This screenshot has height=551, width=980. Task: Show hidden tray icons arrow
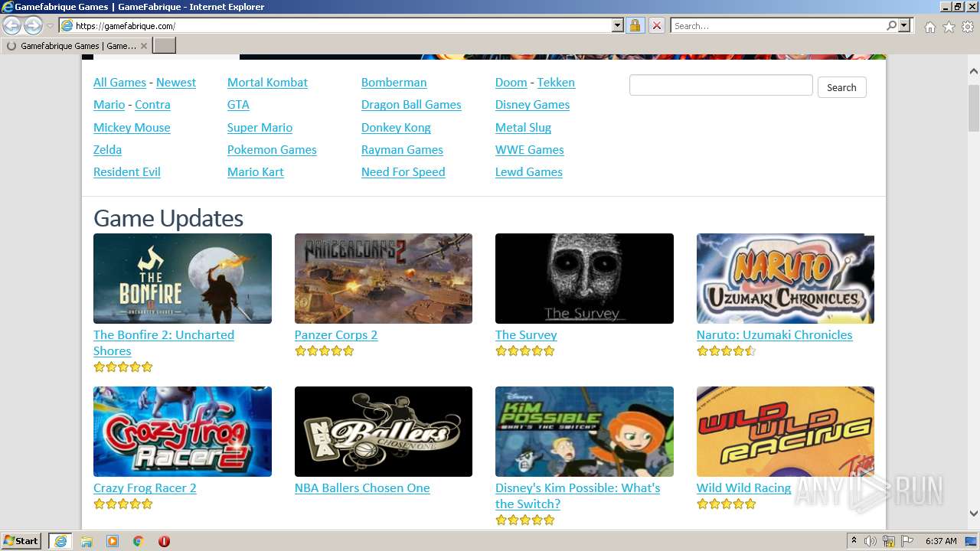click(x=854, y=540)
